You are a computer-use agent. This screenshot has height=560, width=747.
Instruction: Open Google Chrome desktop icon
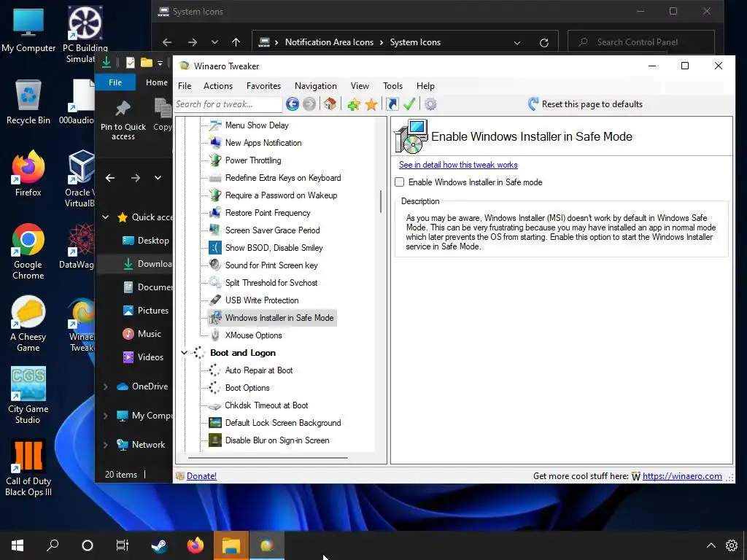(x=28, y=251)
